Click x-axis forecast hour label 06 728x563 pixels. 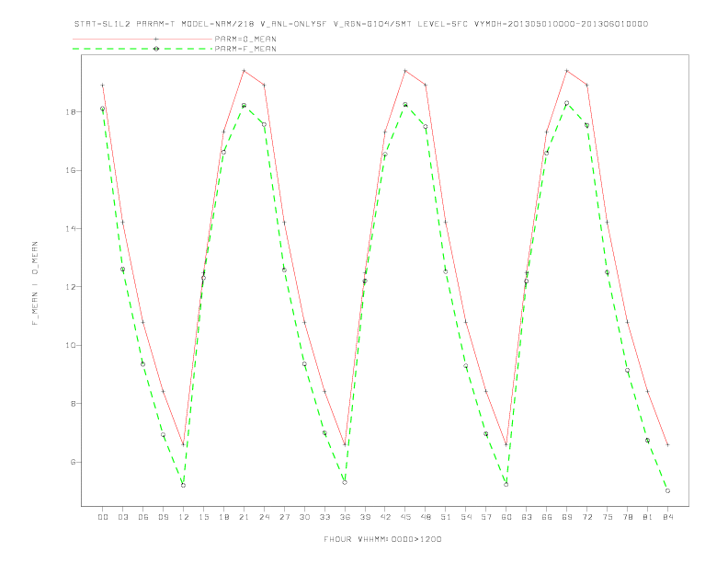click(143, 517)
